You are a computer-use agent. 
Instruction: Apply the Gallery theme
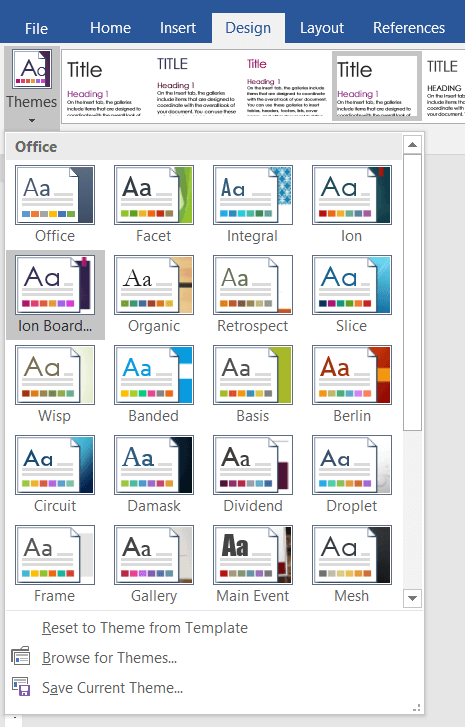(153, 555)
